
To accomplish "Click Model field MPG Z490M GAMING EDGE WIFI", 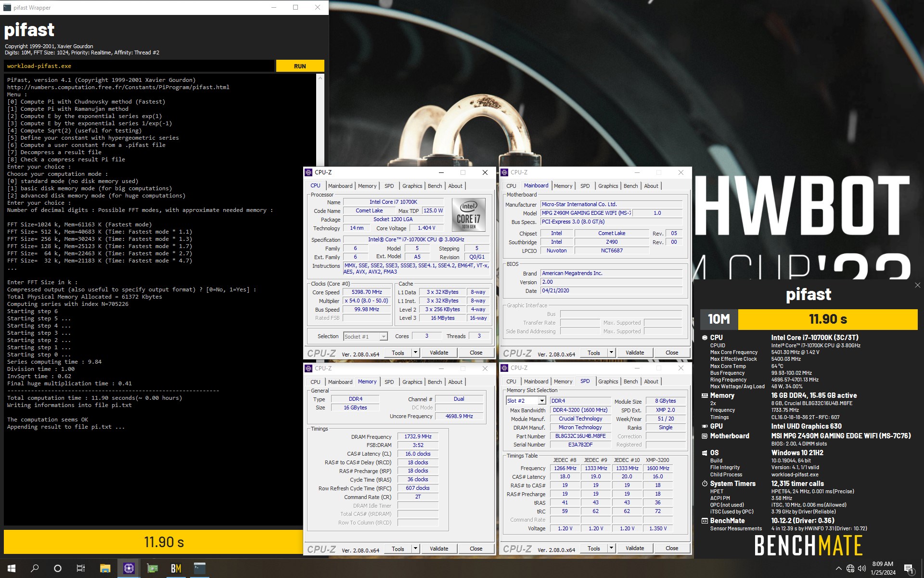I will (x=586, y=213).
